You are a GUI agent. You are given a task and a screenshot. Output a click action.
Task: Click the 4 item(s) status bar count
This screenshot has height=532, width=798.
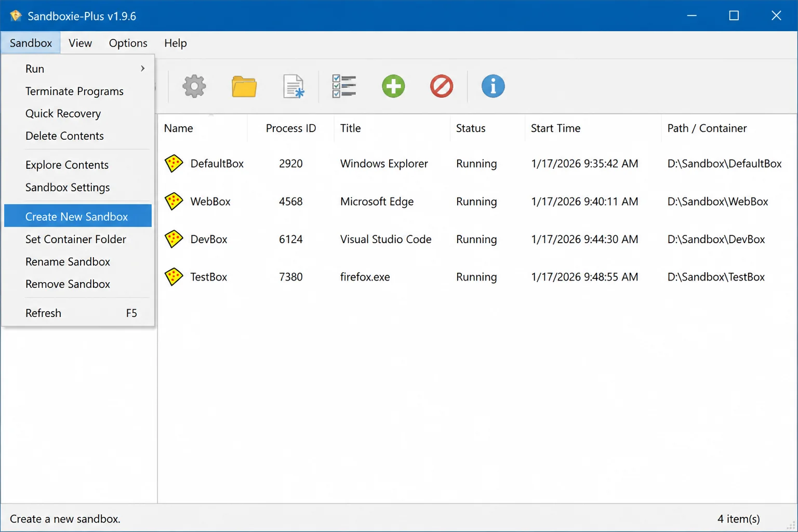point(738,518)
